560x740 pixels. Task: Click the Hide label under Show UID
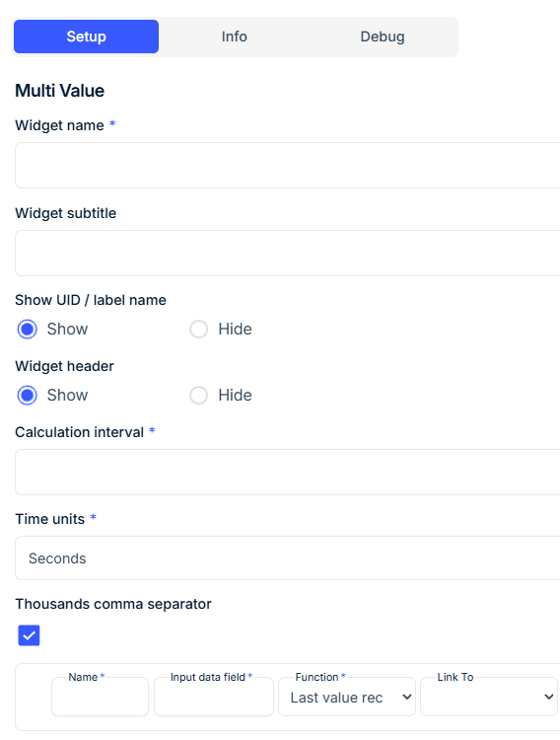pos(235,329)
